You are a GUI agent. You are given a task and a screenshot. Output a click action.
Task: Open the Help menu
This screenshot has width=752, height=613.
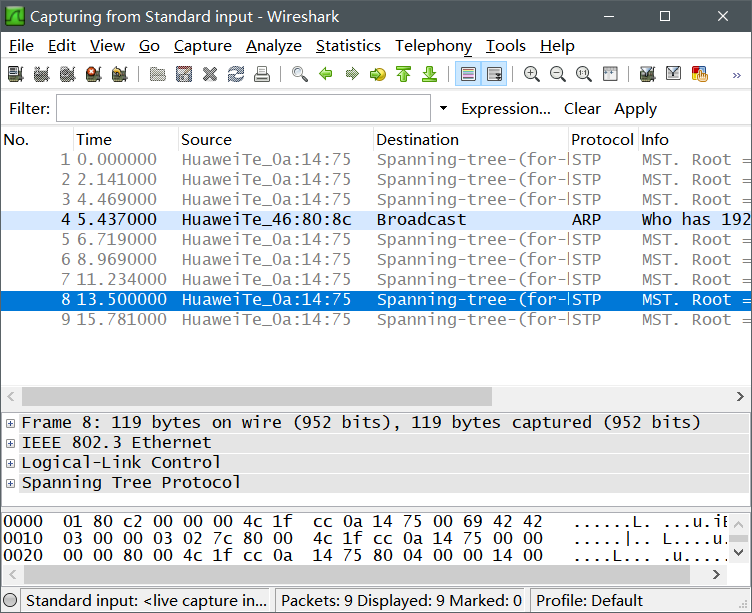pos(557,46)
